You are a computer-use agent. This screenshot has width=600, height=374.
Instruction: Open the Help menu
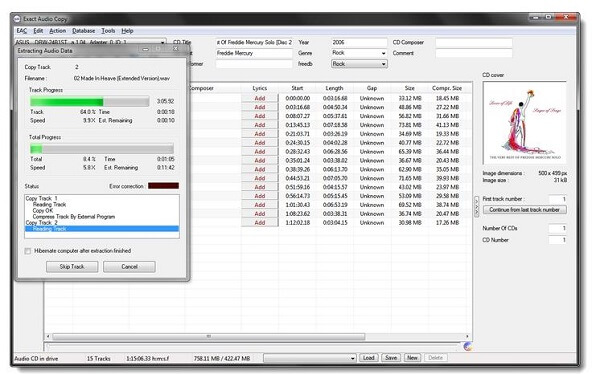127,31
